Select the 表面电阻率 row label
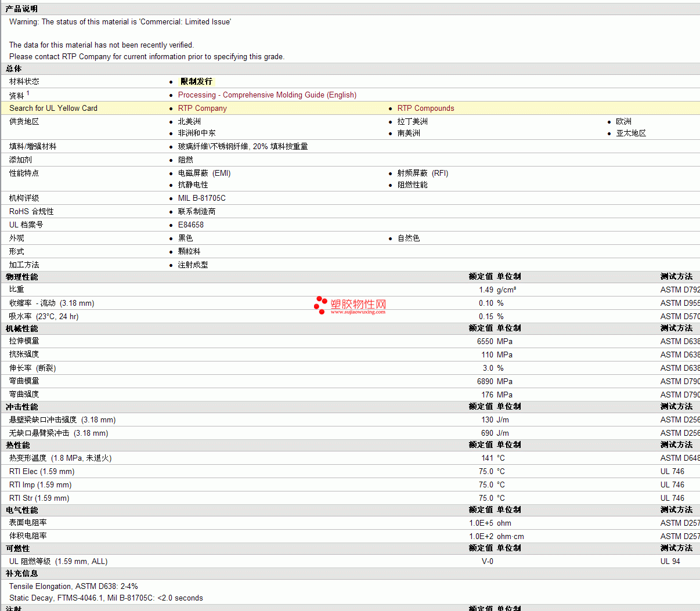 28,523
